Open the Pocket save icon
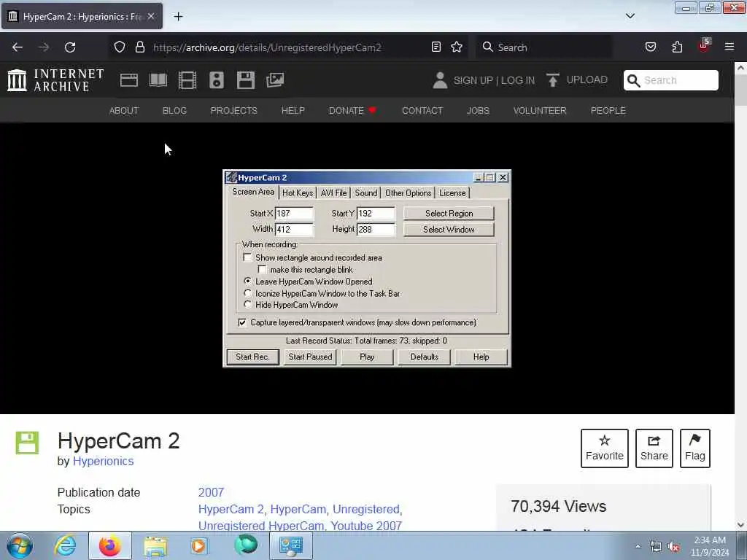This screenshot has height=560, width=747. (650, 47)
